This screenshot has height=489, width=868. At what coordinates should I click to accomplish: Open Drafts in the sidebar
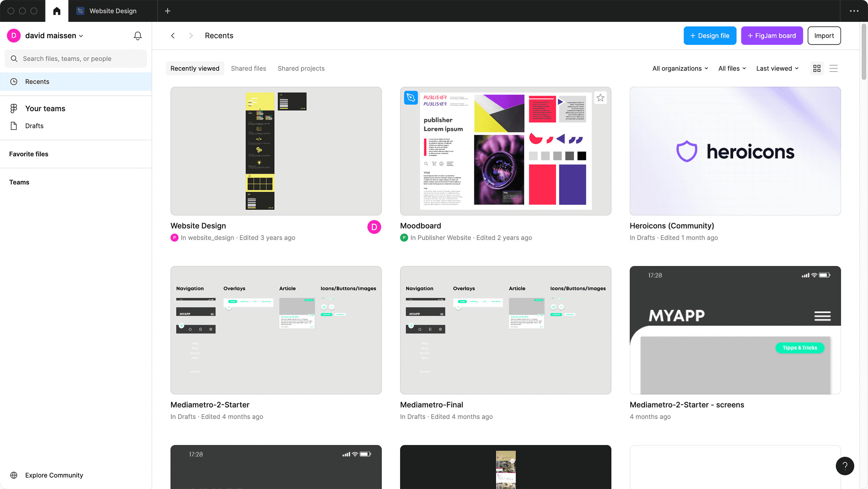34,126
